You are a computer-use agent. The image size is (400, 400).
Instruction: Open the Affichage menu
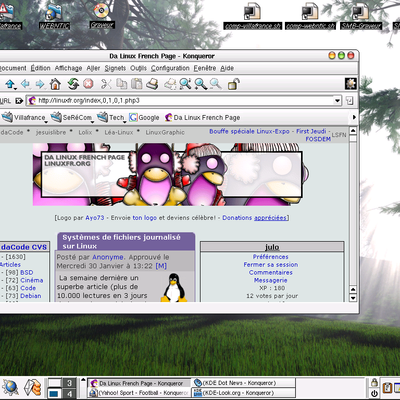68,68
